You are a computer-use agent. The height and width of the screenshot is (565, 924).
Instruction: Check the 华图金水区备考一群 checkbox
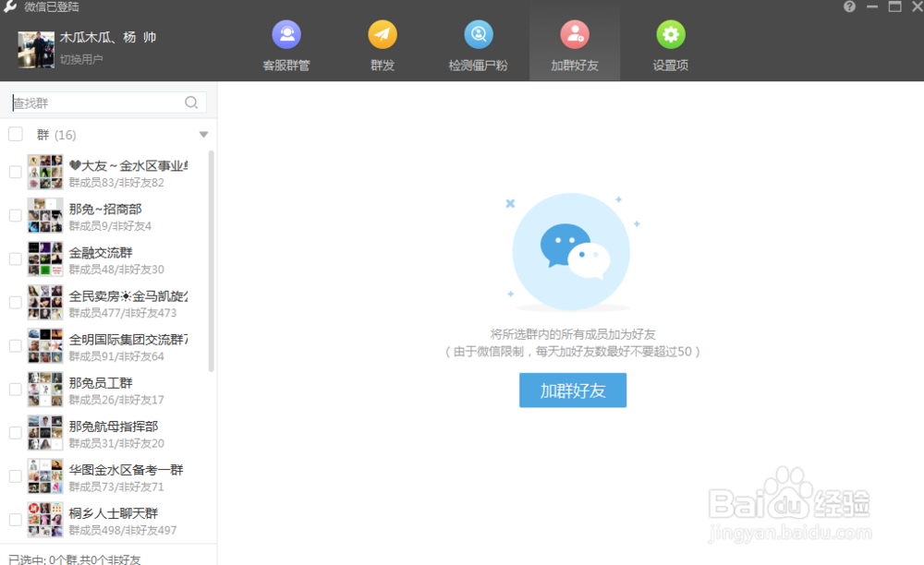16,476
